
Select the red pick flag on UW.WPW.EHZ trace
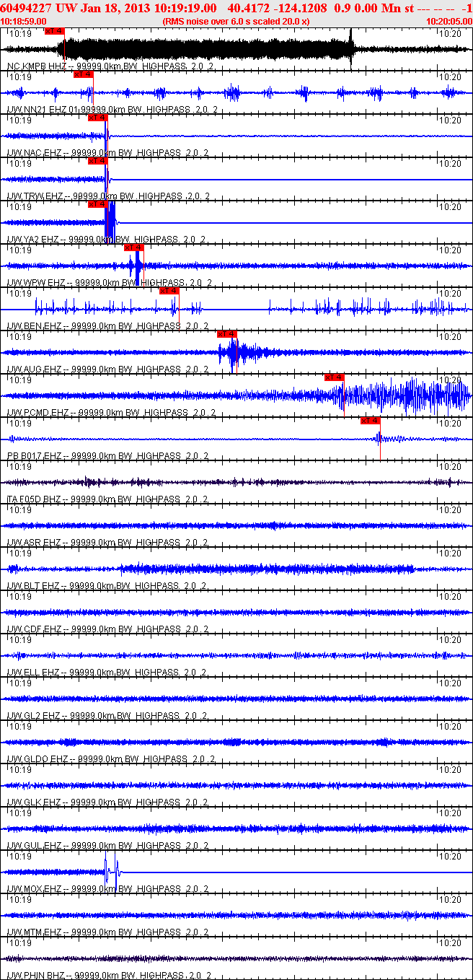(x=134, y=248)
